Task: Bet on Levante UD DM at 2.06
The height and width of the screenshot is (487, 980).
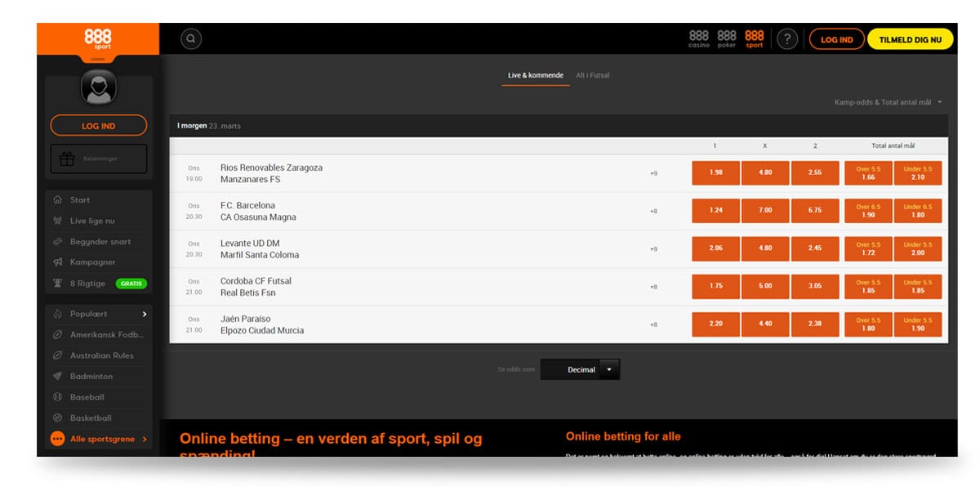Action: pyautogui.click(x=715, y=248)
